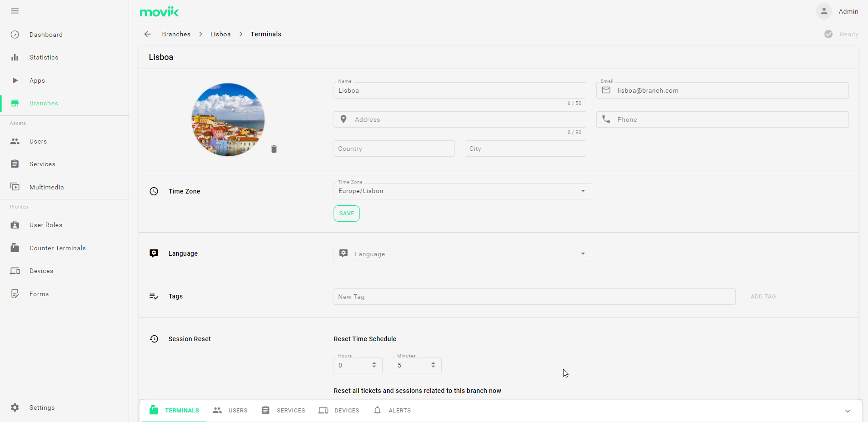Viewport: 868px width, 422px height.
Task: Open Forms from sidebar
Action: [x=64, y=294]
